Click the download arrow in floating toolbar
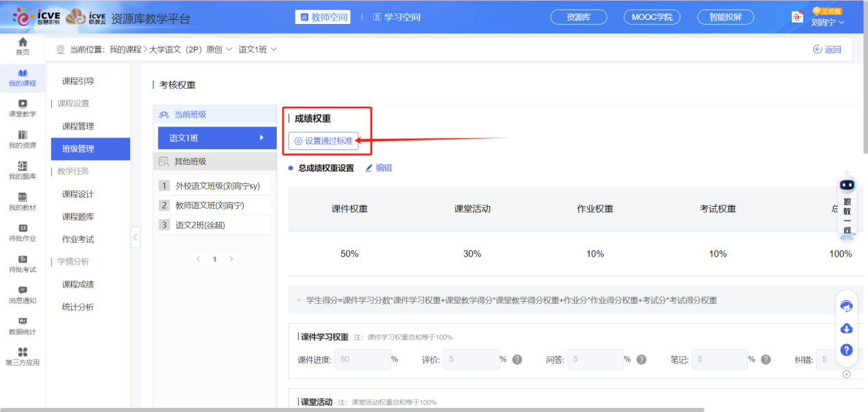This screenshot has width=868, height=412. (x=846, y=329)
